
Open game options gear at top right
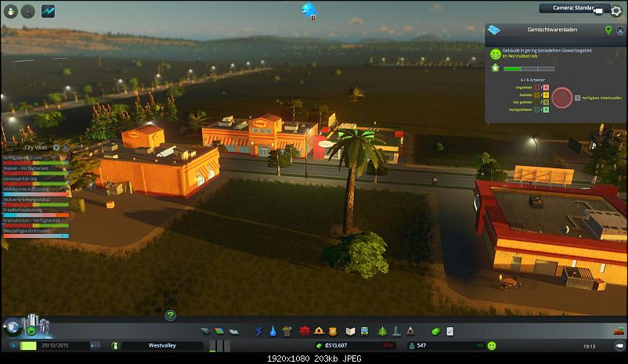tap(616, 11)
